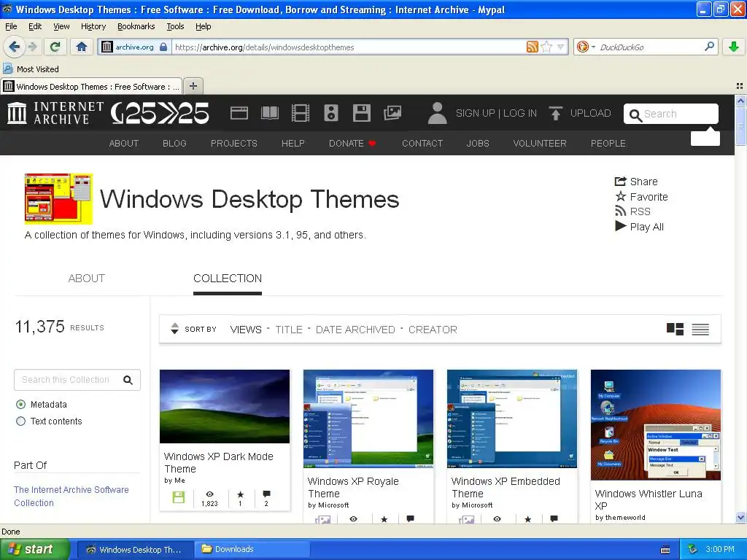Open Internet Archive Web icon

click(x=239, y=113)
